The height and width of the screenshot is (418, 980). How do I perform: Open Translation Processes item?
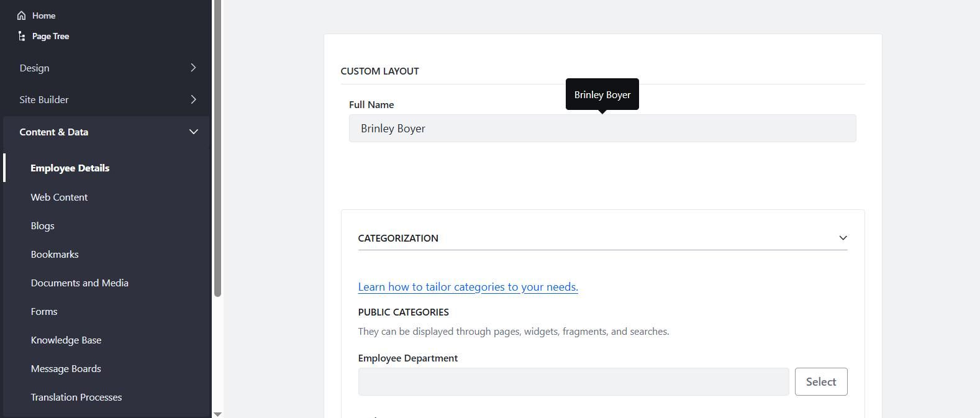coord(76,397)
